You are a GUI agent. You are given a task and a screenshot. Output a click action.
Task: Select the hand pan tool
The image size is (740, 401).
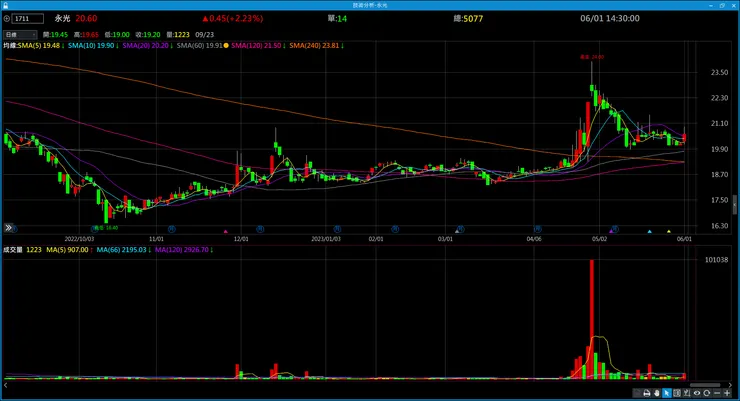click(x=656, y=393)
